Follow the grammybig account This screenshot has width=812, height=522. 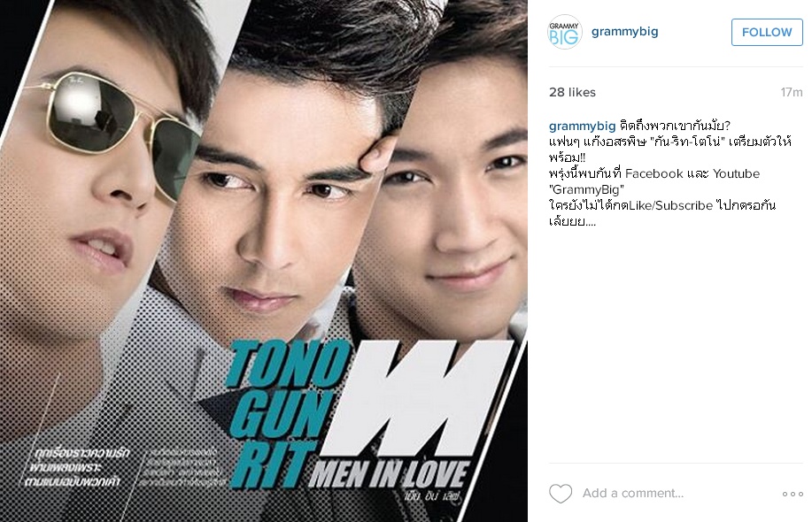[x=767, y=32]
